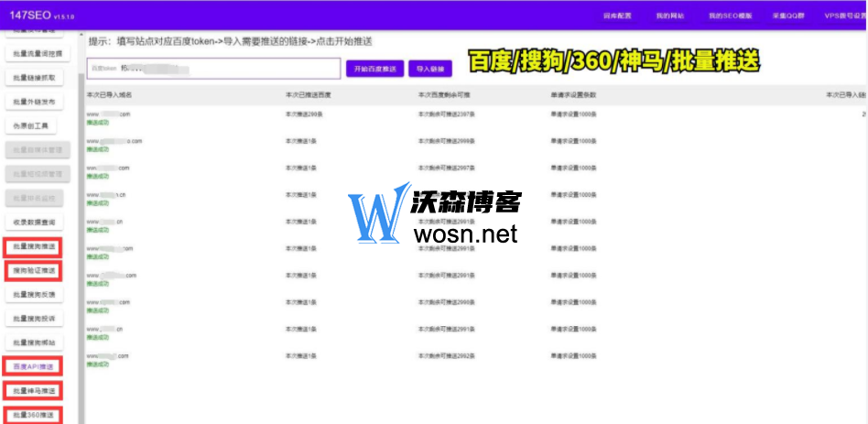Open 收录数据查询 in the sidebar
Image resolution: width=868 pixels, height=424 pixels.
pyautogui.click(x=35, y=223)
